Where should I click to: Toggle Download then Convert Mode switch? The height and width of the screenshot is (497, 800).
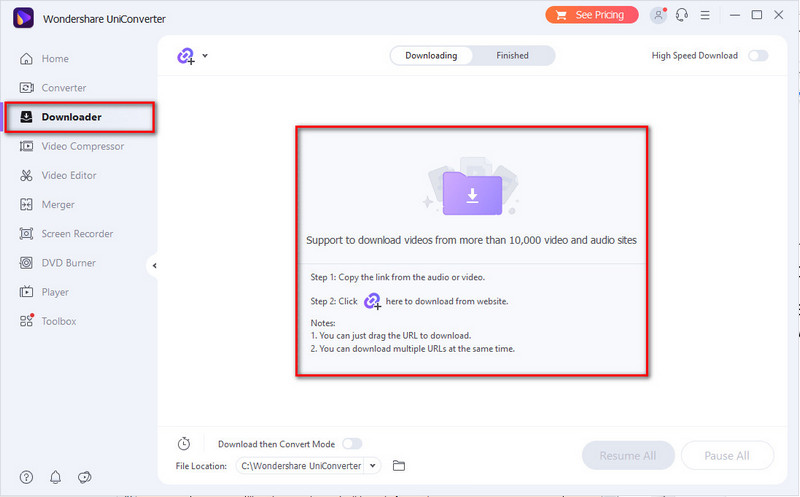point(352,444)
